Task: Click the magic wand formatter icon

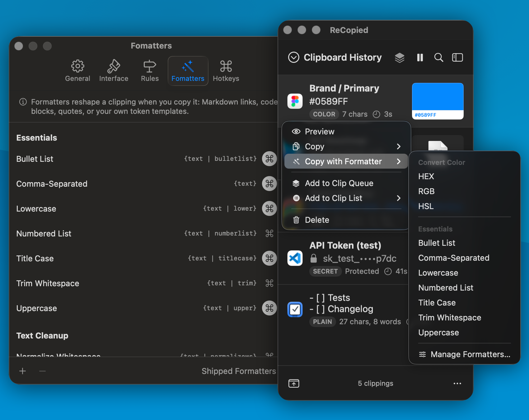Action: pos(296,161)
